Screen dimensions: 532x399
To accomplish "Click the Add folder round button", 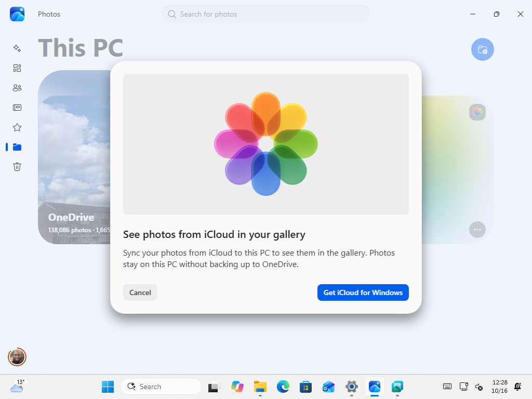I will (x=483, y=49).
